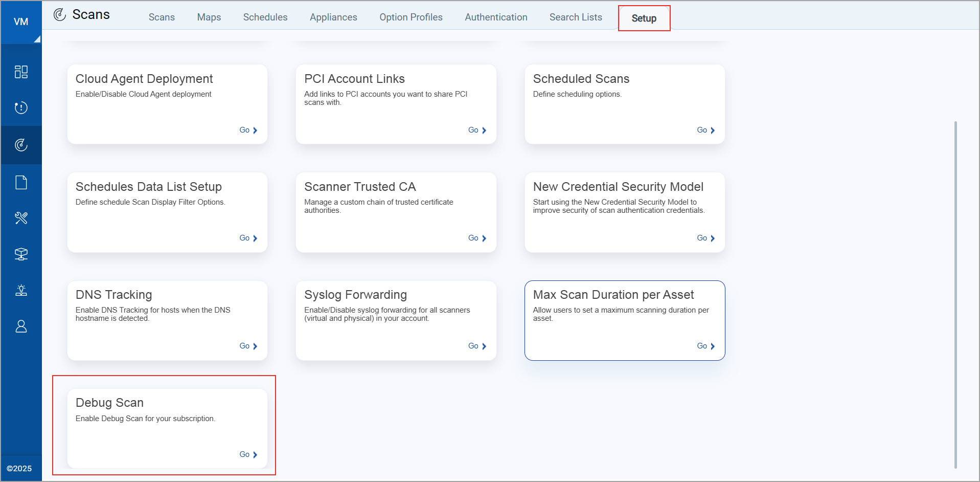Screen dimensions: 980x482
Task: Open the Reports document icon in sidebar
Action: [21, 182]
